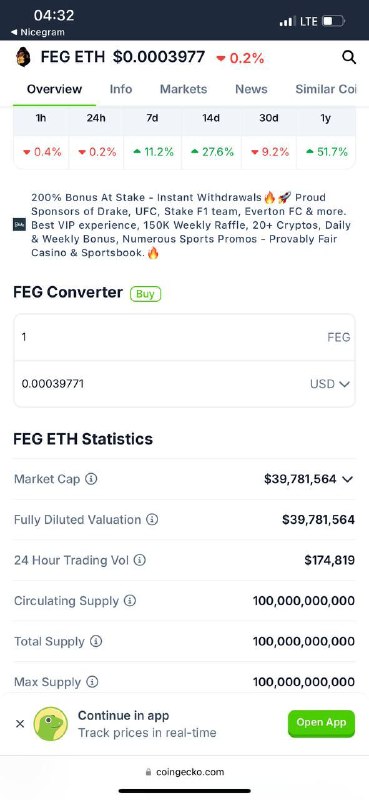Open Total Supply info icon
The width and height of the screenshot is (369, 800).
point(96,641)
